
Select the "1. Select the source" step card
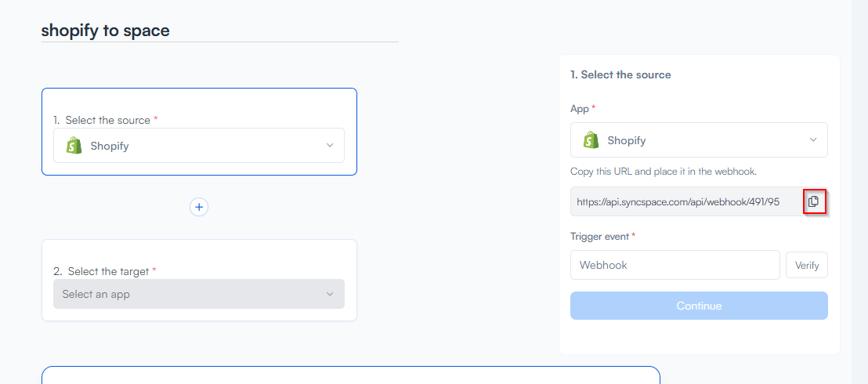click(x=199, y=103)
